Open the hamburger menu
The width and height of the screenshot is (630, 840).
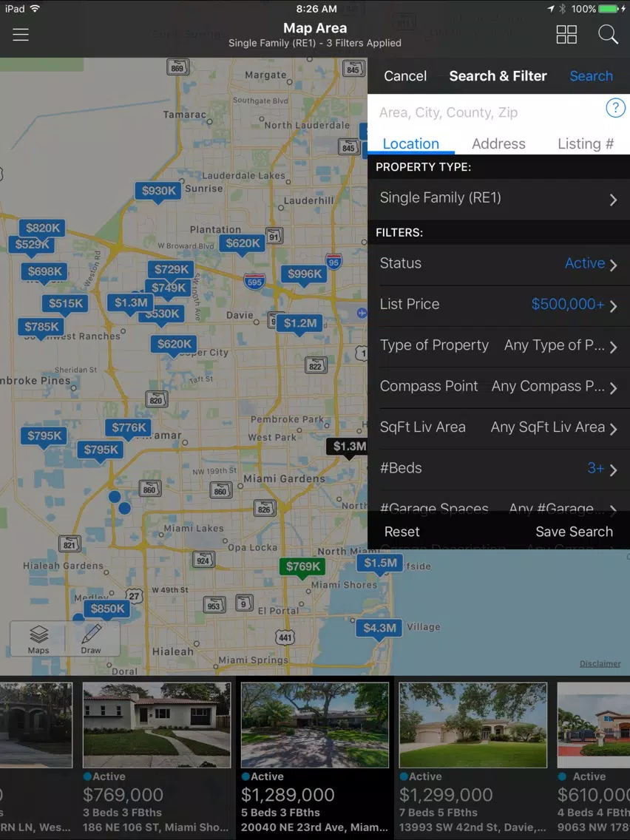[x=21, y=35]
